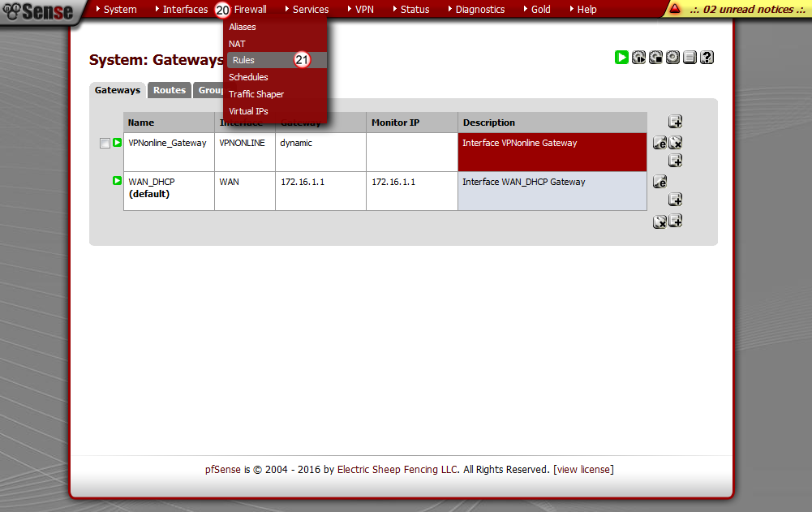The image size is (812, 512).
Task: Delete selected gateways icon below table
Action: [x=659, y=222]
